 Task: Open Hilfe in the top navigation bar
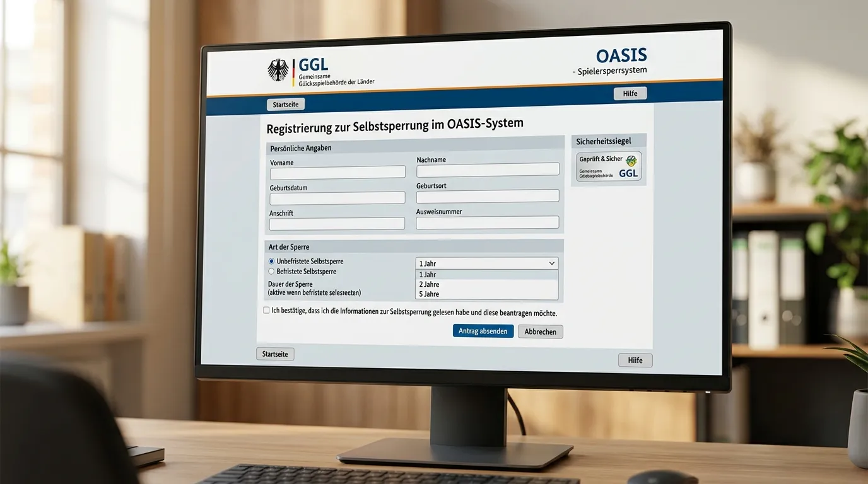(630, 93)
